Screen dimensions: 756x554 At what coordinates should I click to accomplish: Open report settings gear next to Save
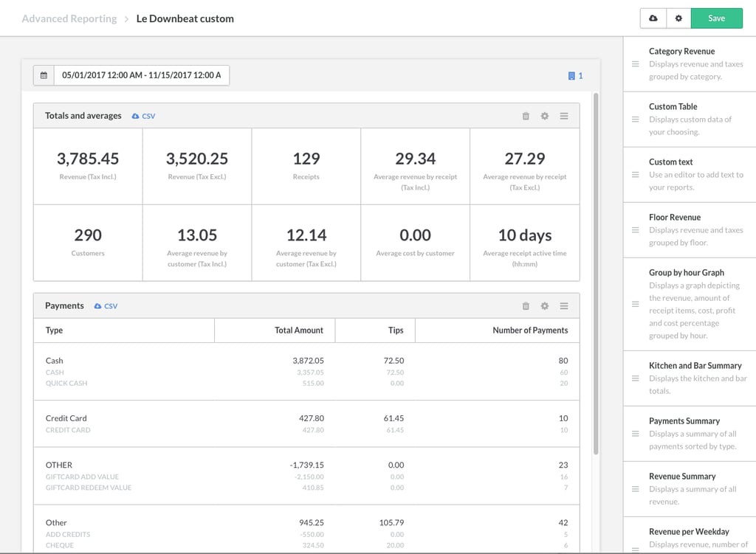click(678, 18)
